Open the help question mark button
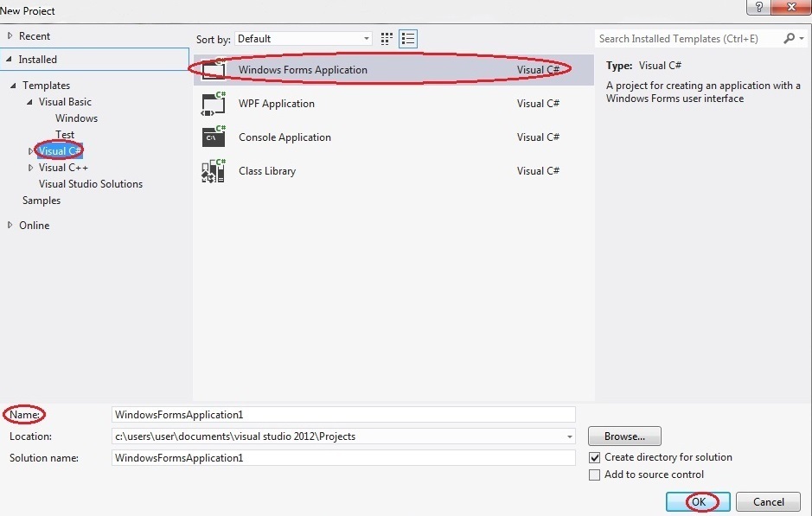This screenshot has width=812, height=516. (x=758, y=7)
